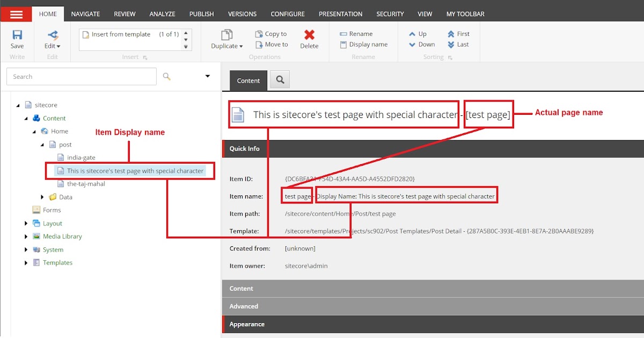Open Display name editor via its icon
This screenshot has height=338, width=644.
pyautogui.click(x=343, y=45)
